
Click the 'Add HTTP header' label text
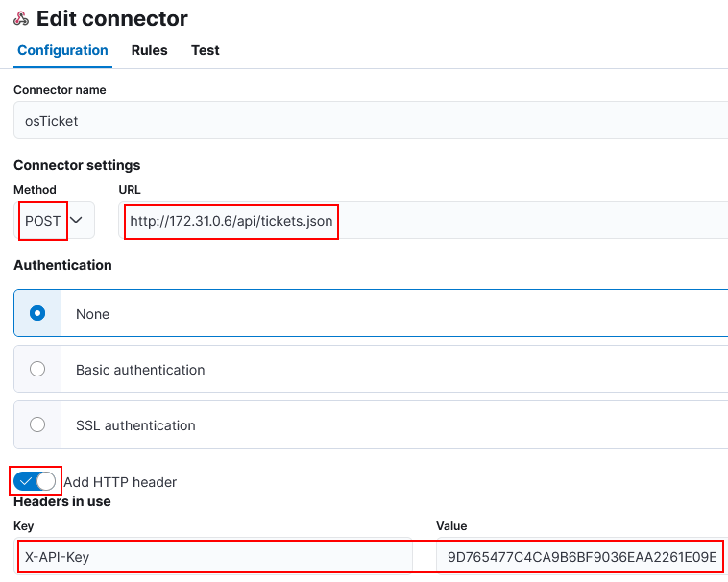120,482
